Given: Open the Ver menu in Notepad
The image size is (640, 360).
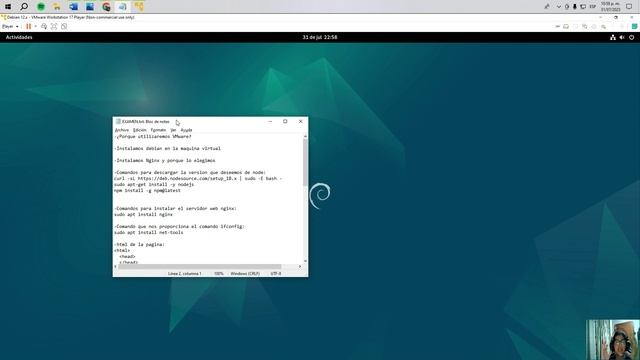Looking at the screenshot, I should tap(173, 130).
